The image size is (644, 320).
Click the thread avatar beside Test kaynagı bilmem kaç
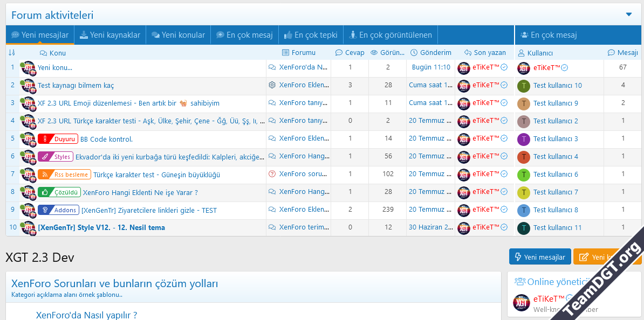[29, 86]
